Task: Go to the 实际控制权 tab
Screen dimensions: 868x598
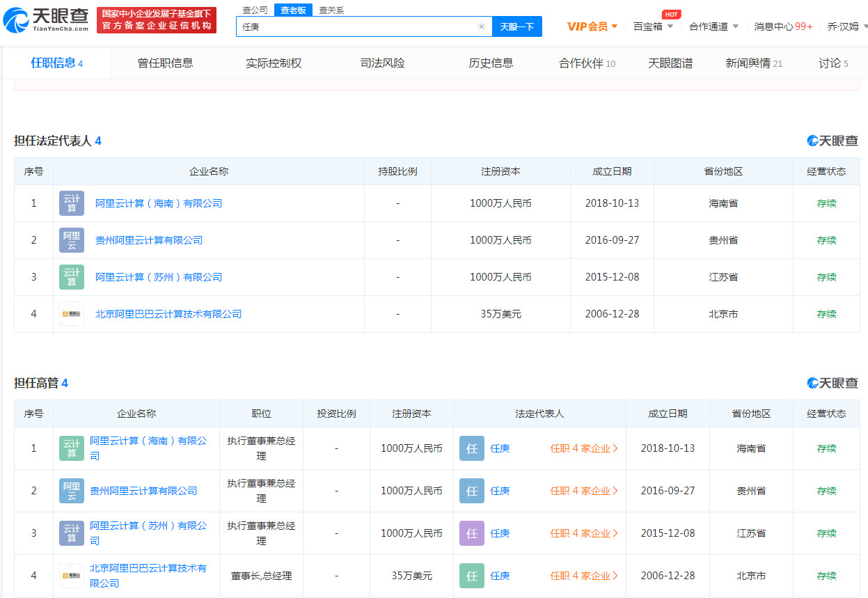Action: click(x=274, y=63)
